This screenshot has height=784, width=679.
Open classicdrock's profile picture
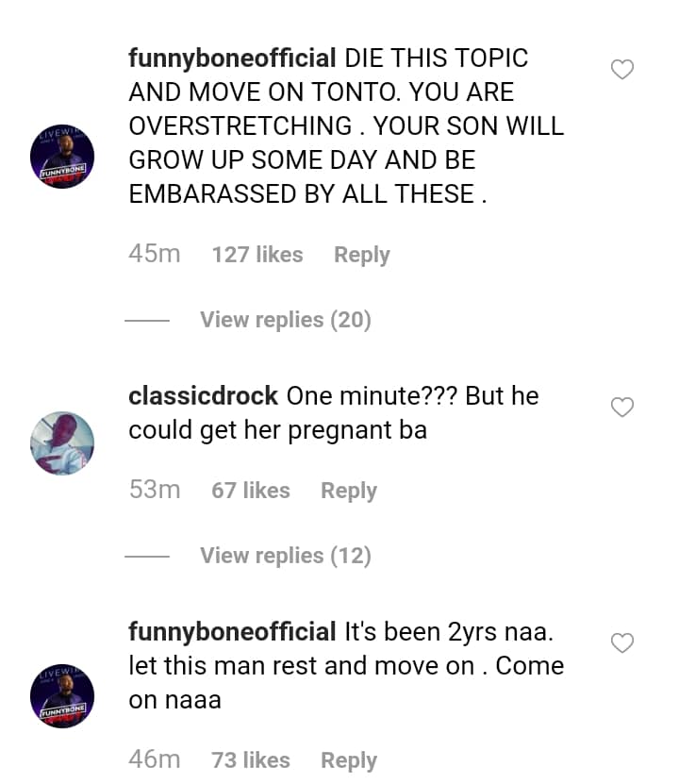coord(62,442)
